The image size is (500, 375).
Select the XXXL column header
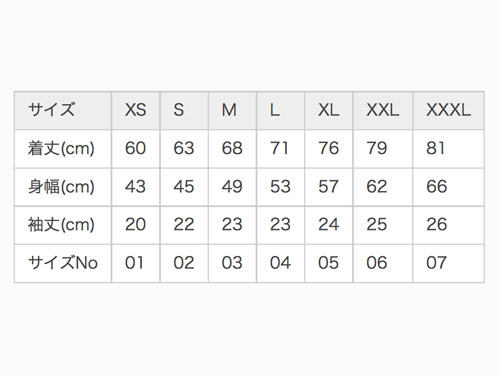[x=448, y=110]
